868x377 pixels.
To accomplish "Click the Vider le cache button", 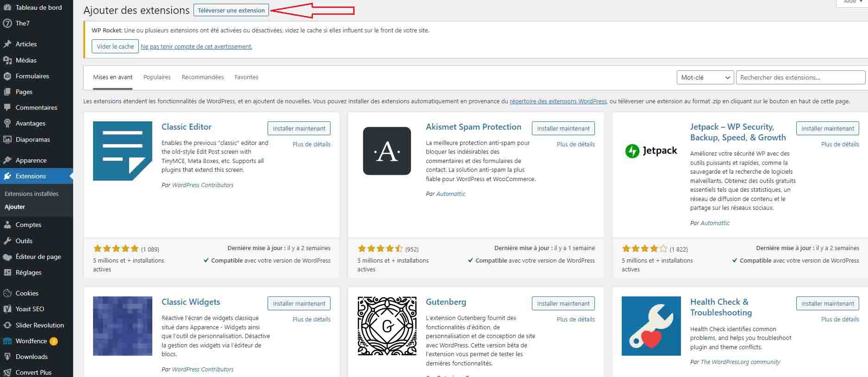I will 115,46.
